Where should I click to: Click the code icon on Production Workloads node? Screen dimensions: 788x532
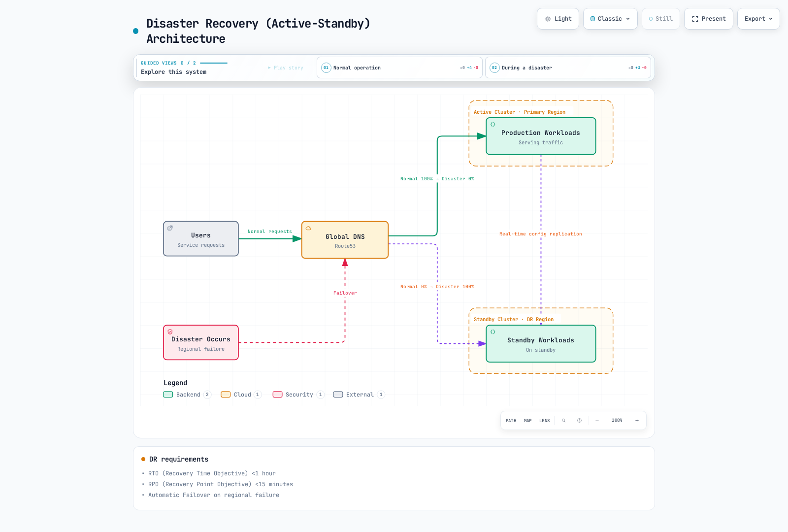[493, 125]
